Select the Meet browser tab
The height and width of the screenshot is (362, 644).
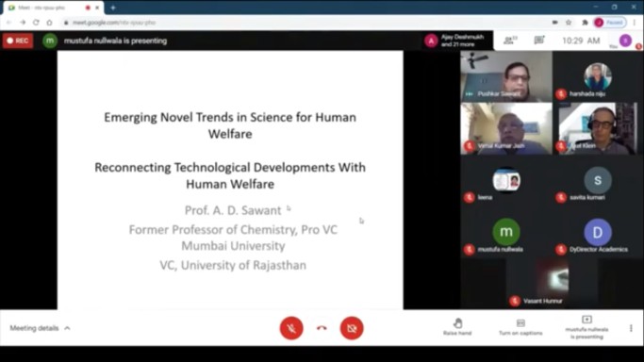coord(51,8)
